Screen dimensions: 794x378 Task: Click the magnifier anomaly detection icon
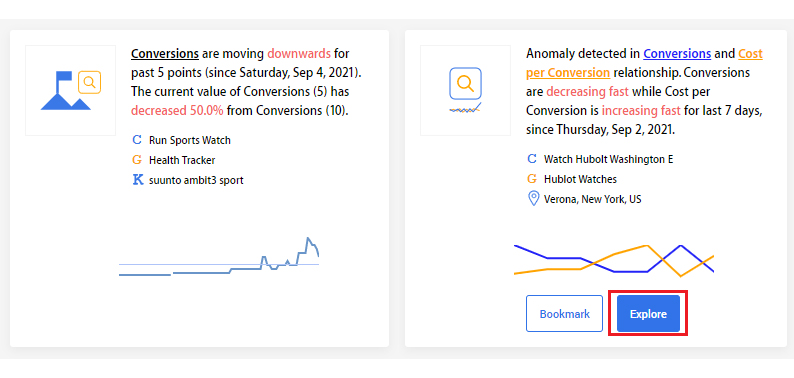pos(465,90)
